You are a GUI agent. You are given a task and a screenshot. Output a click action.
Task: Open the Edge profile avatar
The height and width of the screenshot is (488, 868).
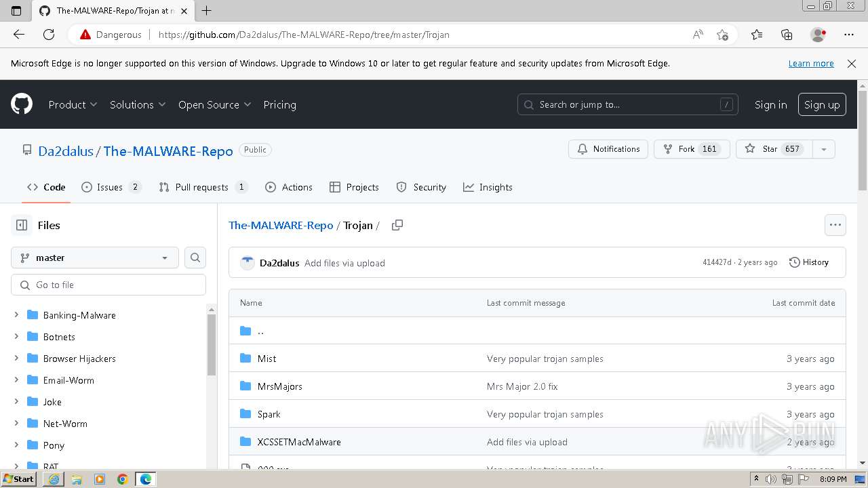(818, 35)
